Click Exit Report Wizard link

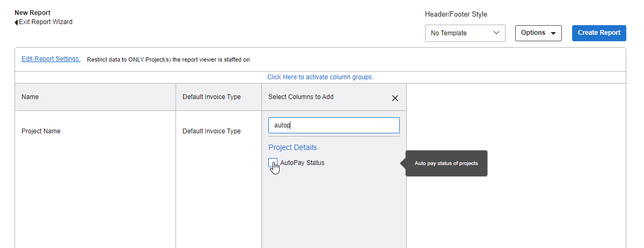[x=46, y=22]
